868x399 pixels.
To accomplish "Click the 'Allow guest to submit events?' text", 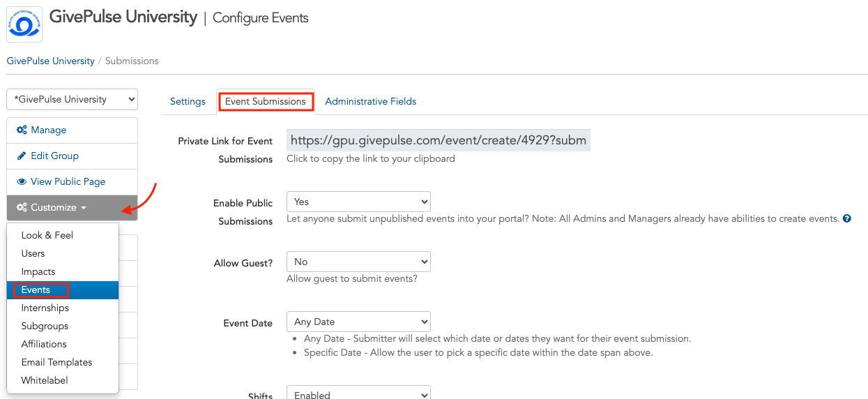I will tap(352, 279).
